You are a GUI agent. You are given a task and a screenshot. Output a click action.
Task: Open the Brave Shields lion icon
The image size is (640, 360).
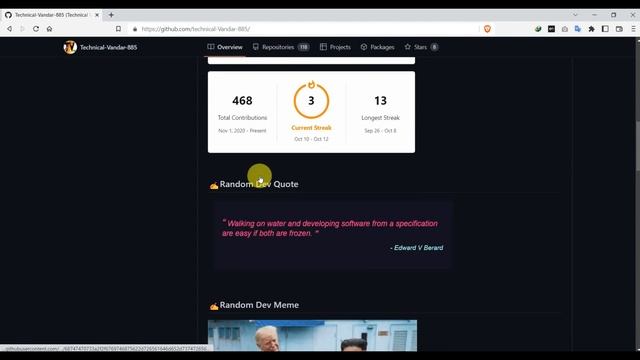coord(487,29)
